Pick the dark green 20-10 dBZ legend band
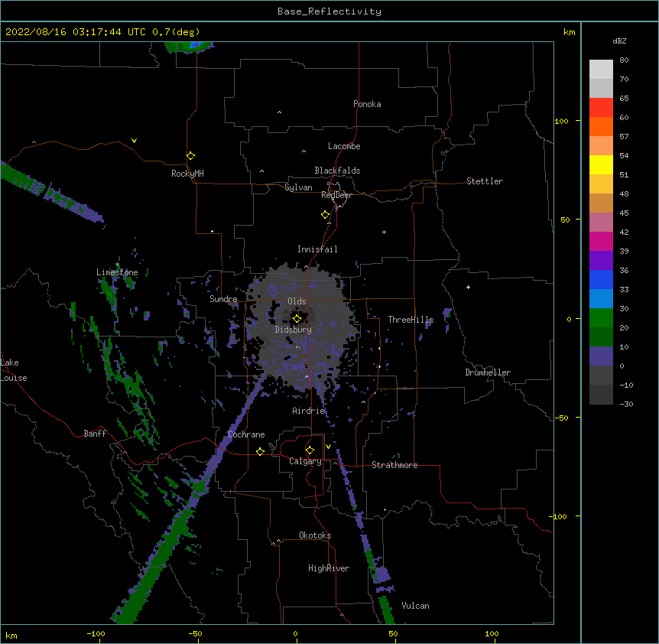The height and width of the screenshot is (644, 659). 601,337
